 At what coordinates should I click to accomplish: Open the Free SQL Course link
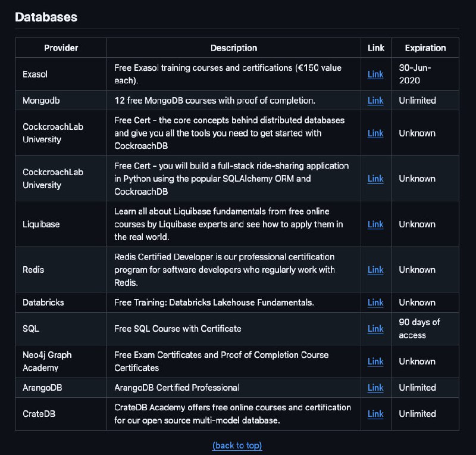click(x=375, y=329)
